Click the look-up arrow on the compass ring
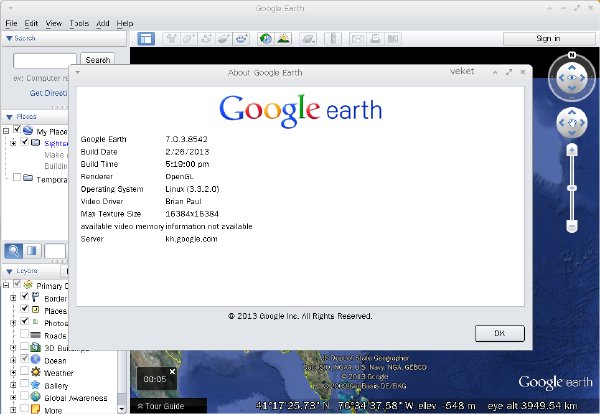 click(x=572, y=67)
